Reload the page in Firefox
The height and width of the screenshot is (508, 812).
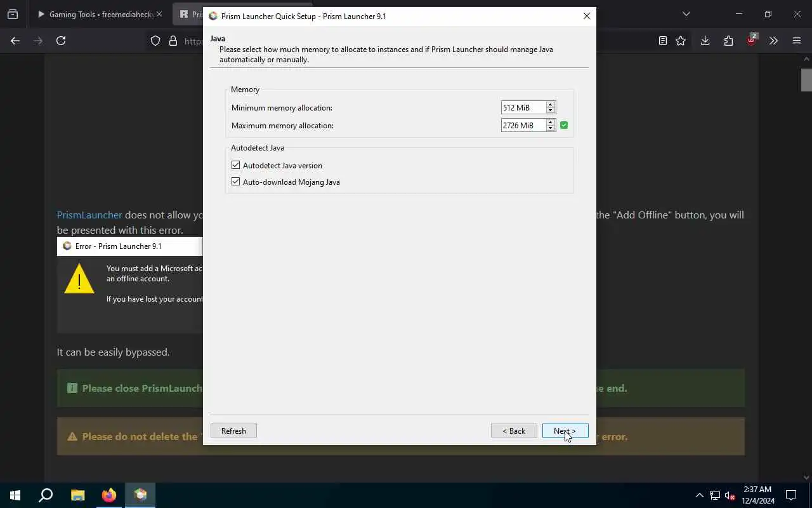coord(61,41)
